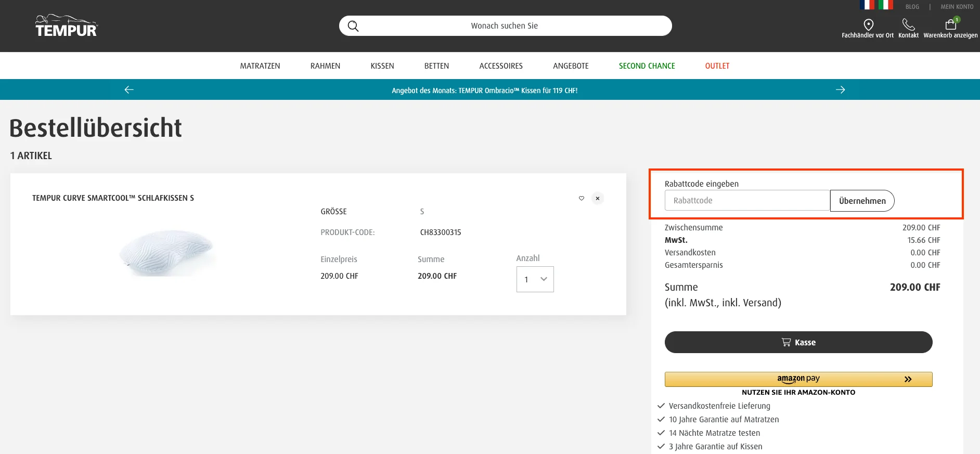Click the Bestellübersicht heading
The image size is (980, 454).
96,128
